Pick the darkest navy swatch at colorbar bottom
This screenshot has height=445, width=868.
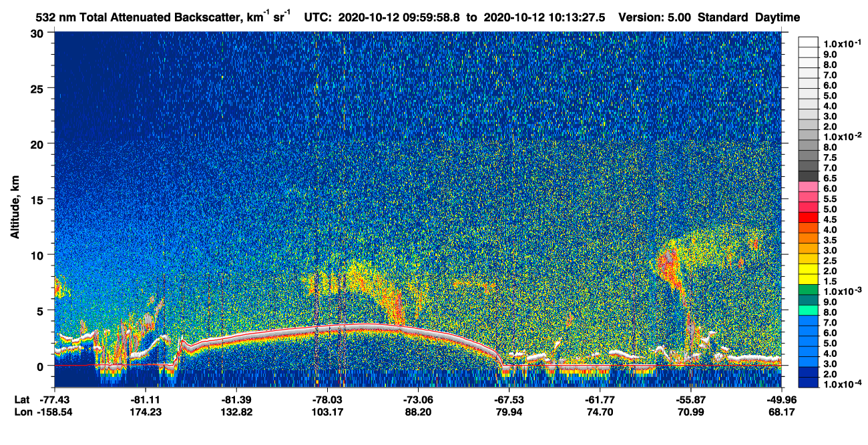[x=809, y=382]
